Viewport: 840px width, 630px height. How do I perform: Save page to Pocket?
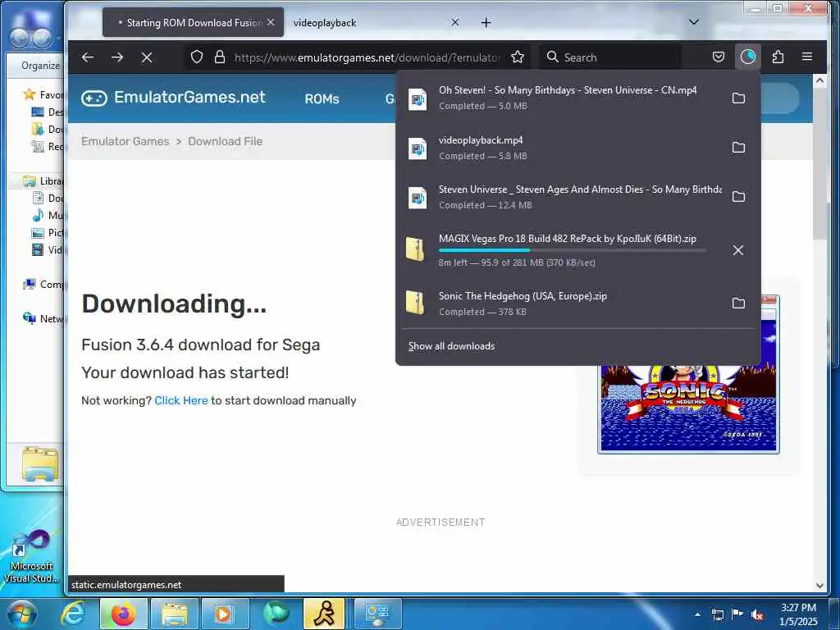(719, 57)
